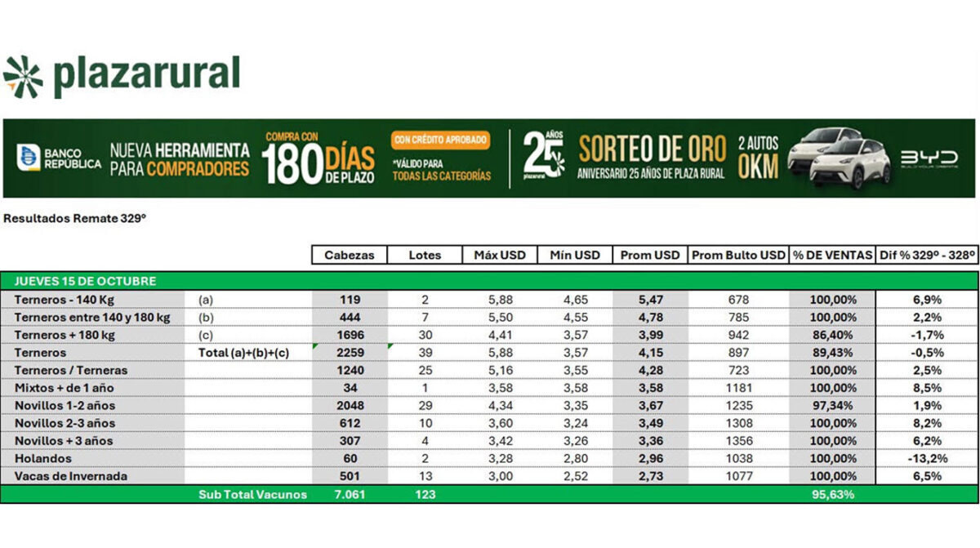Click 'Terneros entre 140 y 180 kg' label
The width and height of the screenshot is (980, 548).
[x=92, y=317]
